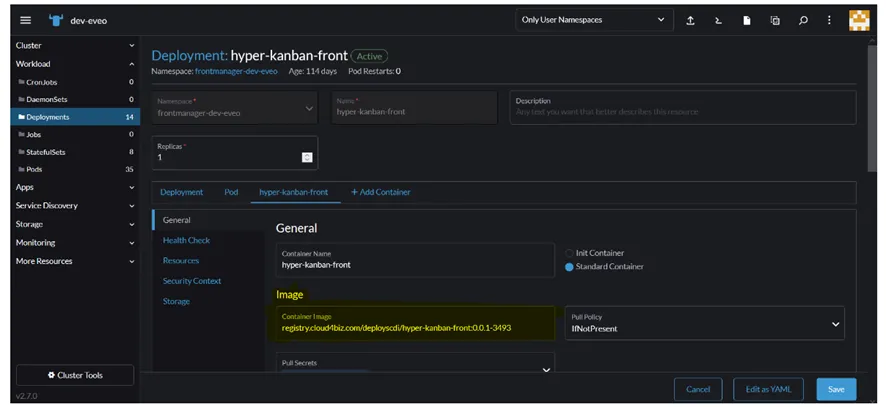The width and height of the screenshot is (886, 407).
Task: Open the Security Context side tab
Action: (x=192, y=281)
